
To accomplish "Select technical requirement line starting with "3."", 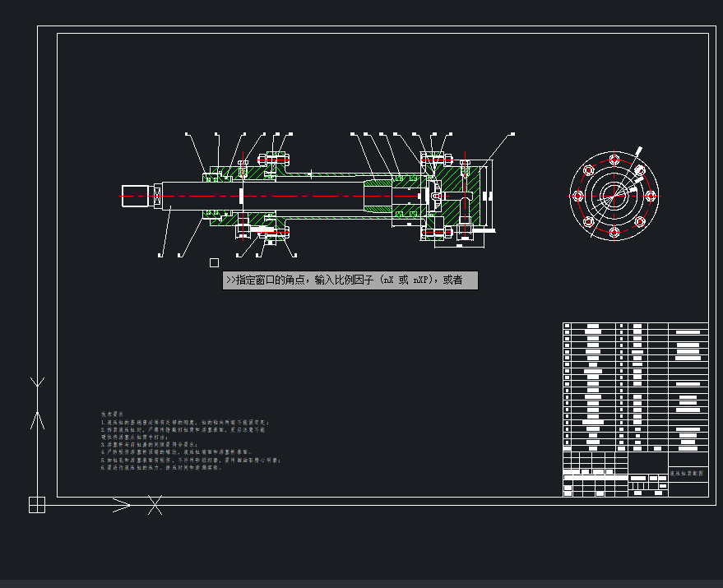I will pyautogui.click(x=150, y=445).
